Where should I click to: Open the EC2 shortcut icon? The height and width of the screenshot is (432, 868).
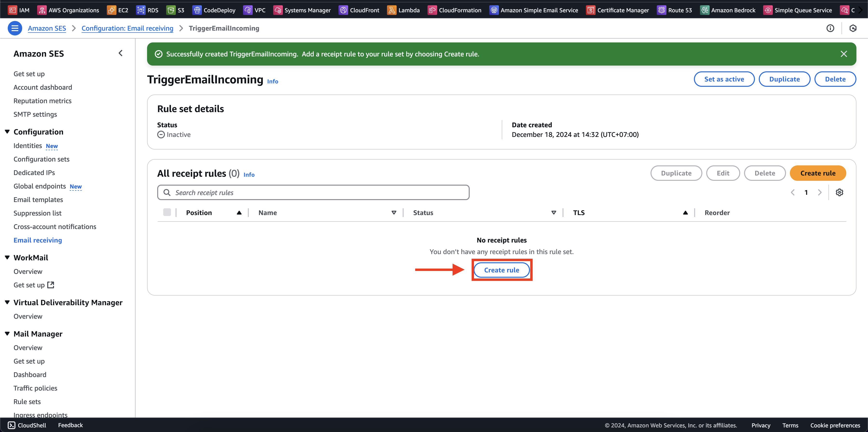pos(112,10)
